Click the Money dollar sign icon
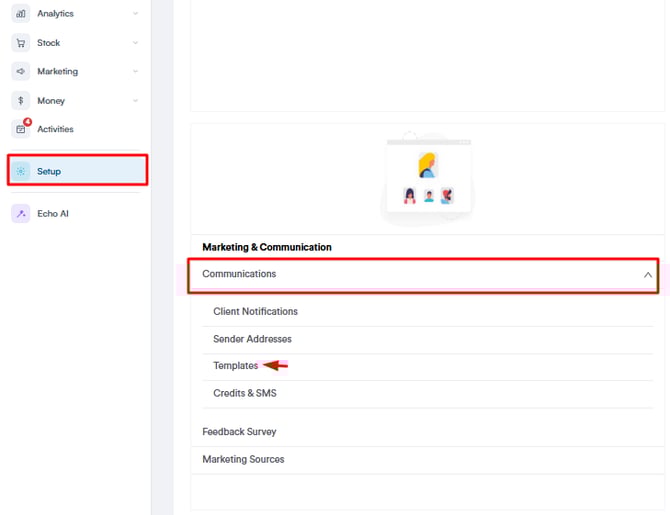This screenshot has width=670, height=515. click(20, 101)
